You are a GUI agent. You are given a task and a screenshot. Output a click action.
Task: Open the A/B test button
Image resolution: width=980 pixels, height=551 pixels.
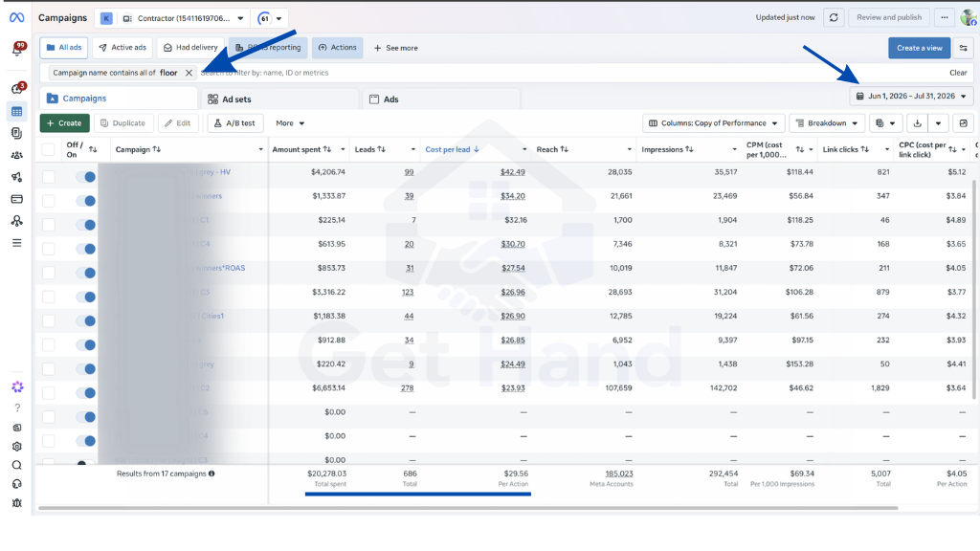(x=235, y=123)
